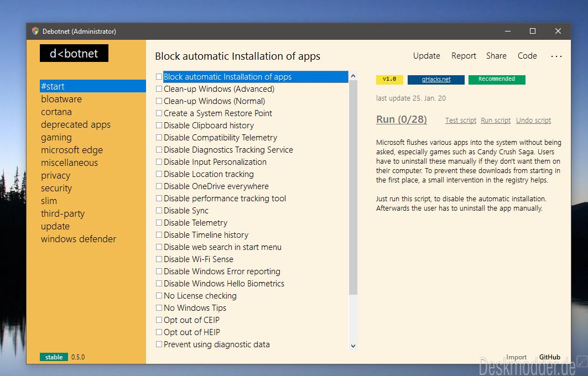The width and height of the screenshot is (588, 376).
Task: Toggle the 'Disable Sync' checkbox
Action: (159, 211)
